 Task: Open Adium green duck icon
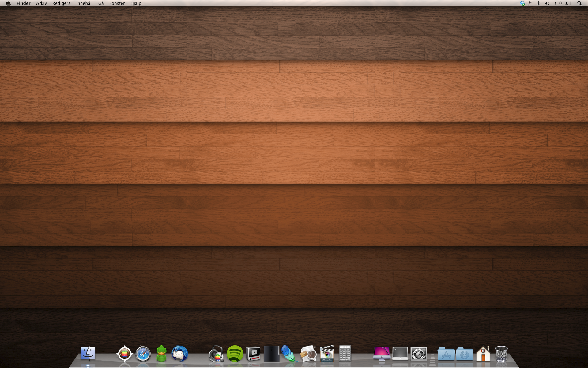(161, 354)
